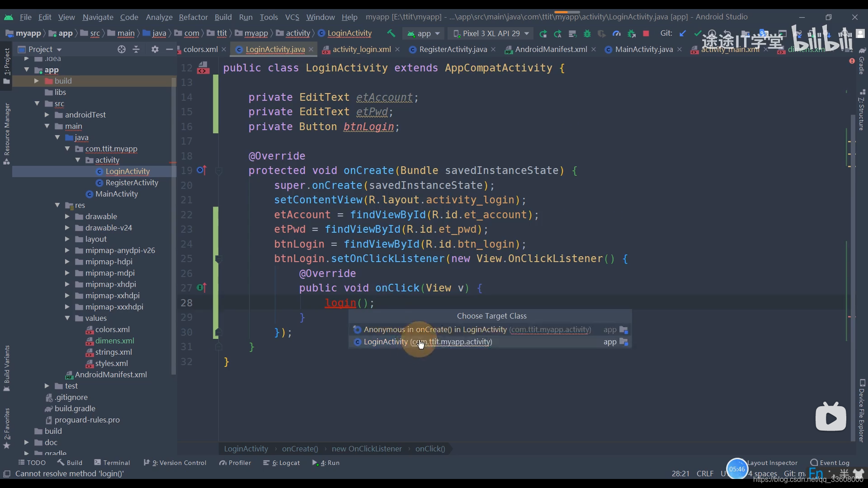The image size is (868, 488).
Task: Open the Resource Manager side panel
Action: (x=7, y=134)
